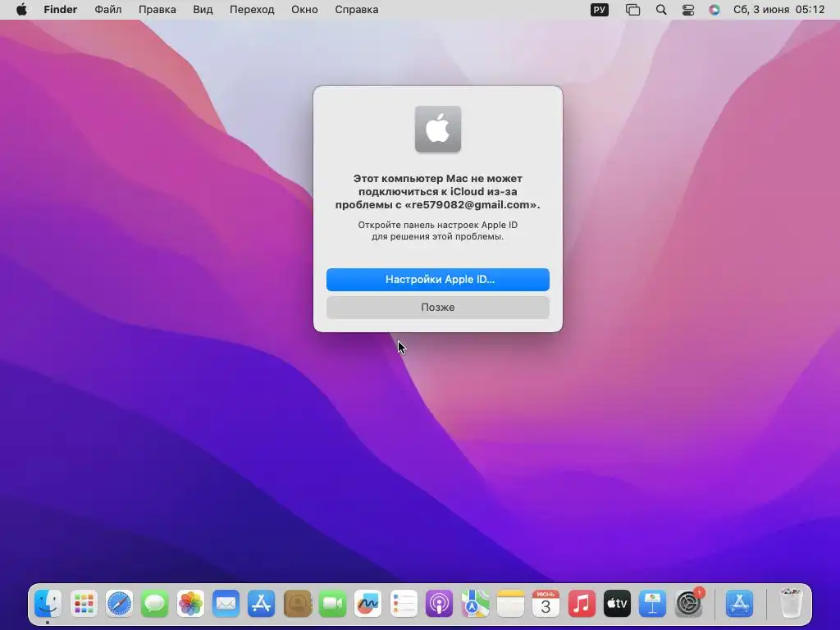Open the Справка menu
The image size is (840, 630).
356,10
